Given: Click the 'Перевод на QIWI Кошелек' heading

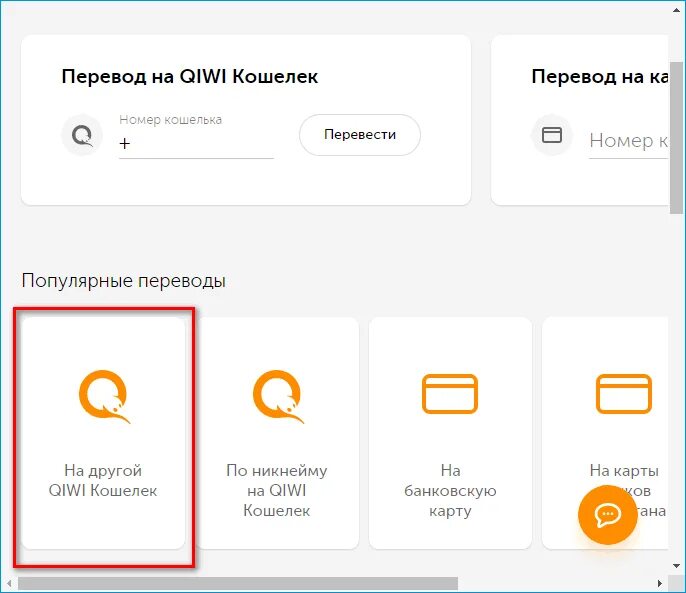Looking at the screenshot, I should pos(189,77).
